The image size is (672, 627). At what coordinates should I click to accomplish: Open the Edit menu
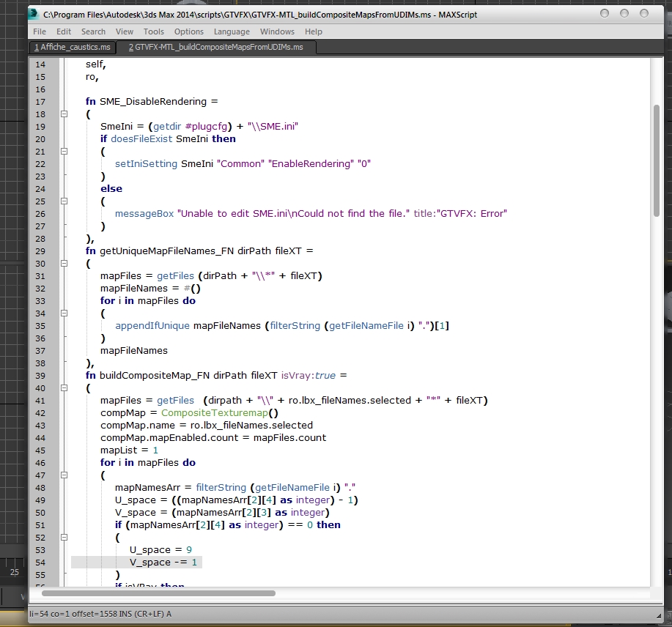(64, 31)
